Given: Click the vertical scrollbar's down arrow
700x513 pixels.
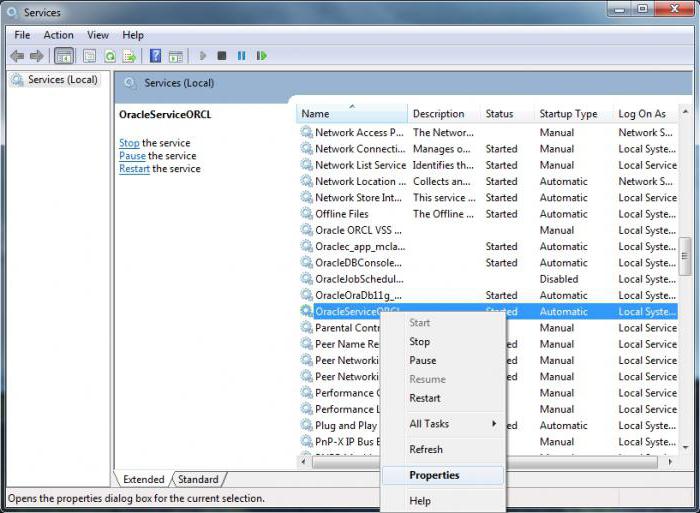Looking at the screenshot, I should point(686,448).
